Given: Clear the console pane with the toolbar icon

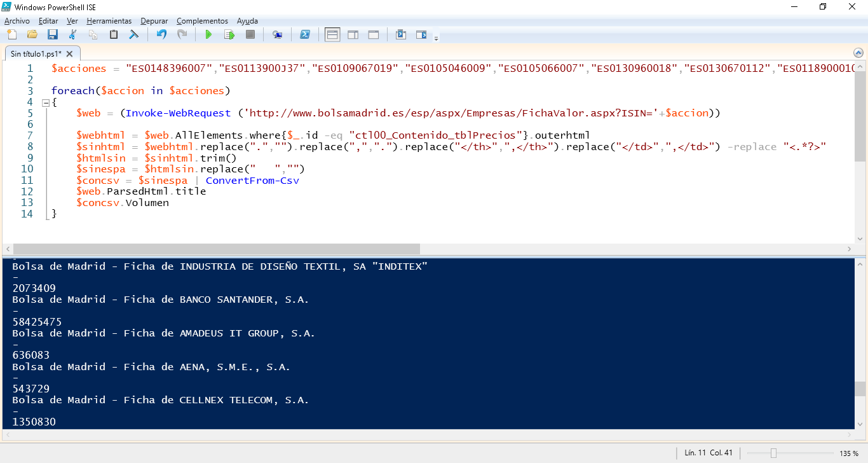Looking at the screenshot, I should click(x=134, y=35).
